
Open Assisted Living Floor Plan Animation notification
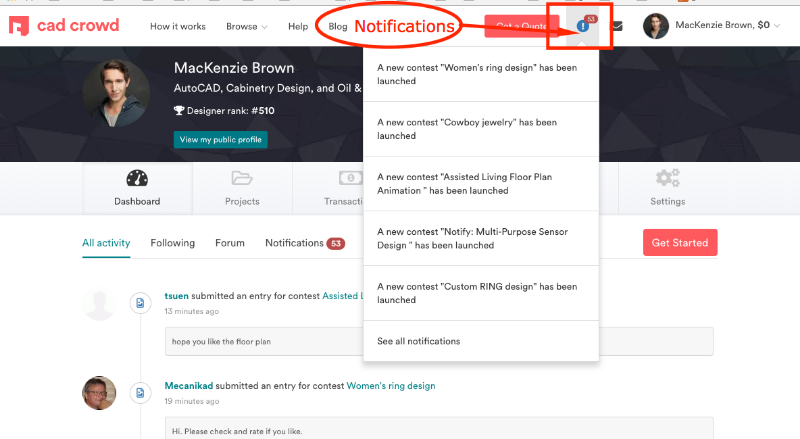coord(481,184)
